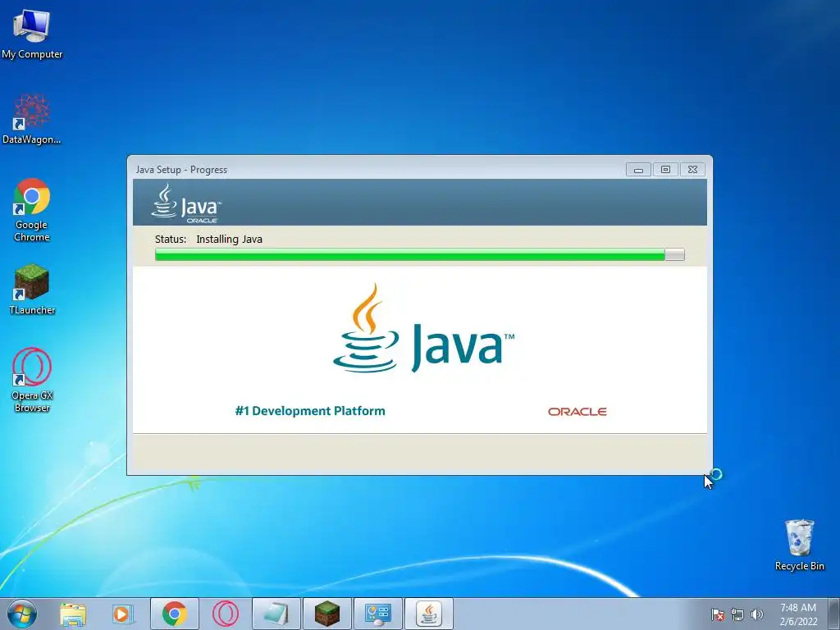Open network status tray icon

[x=737, y=614]
